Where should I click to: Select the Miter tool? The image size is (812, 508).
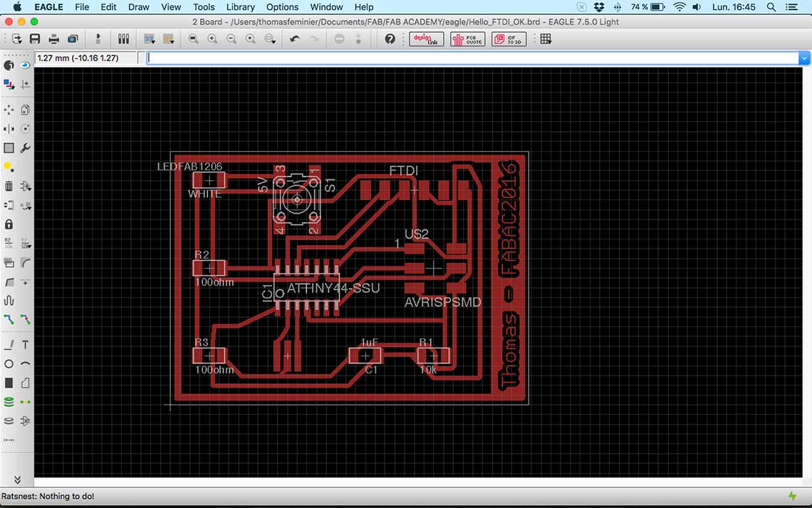coord(25,262)
